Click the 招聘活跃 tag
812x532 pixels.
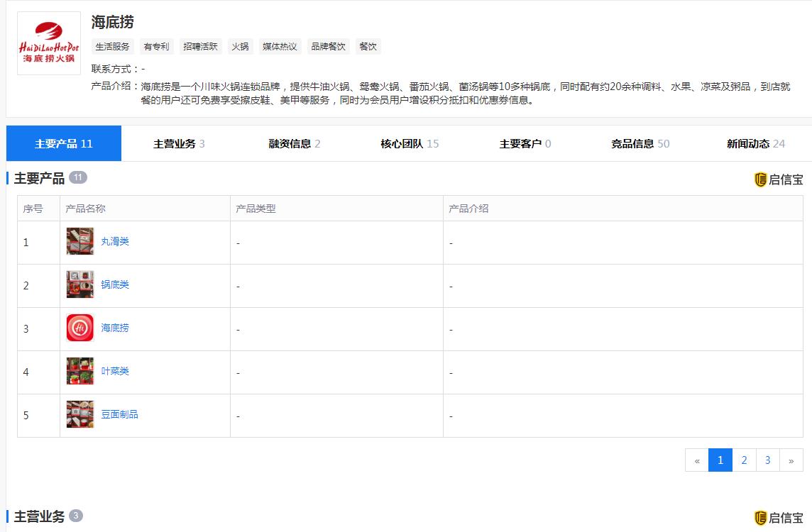coord(200,47)
